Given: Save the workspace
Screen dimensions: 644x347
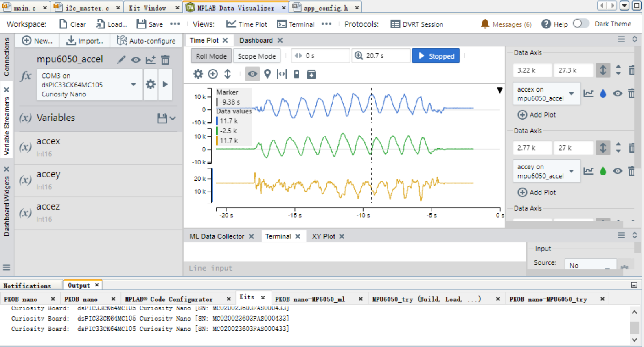Looking at the screenshot, I should (150, 24).
